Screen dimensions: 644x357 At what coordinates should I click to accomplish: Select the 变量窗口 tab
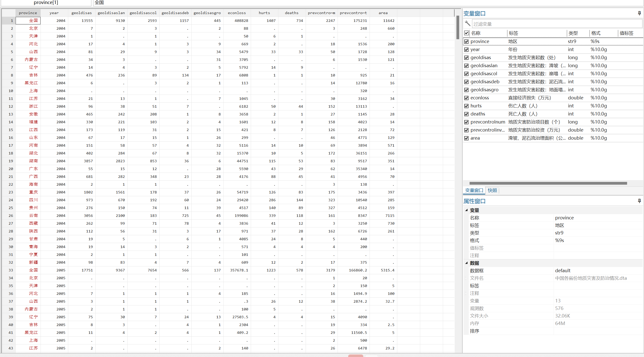(x=474, y=190)
